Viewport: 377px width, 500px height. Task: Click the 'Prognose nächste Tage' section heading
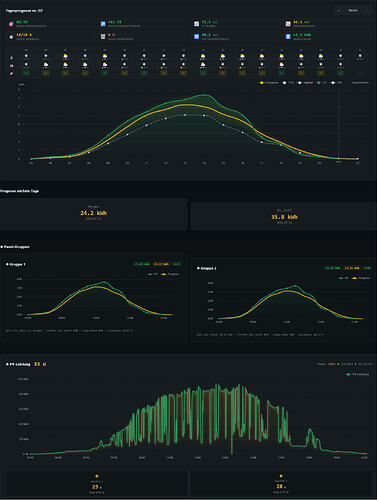[19, 191]
